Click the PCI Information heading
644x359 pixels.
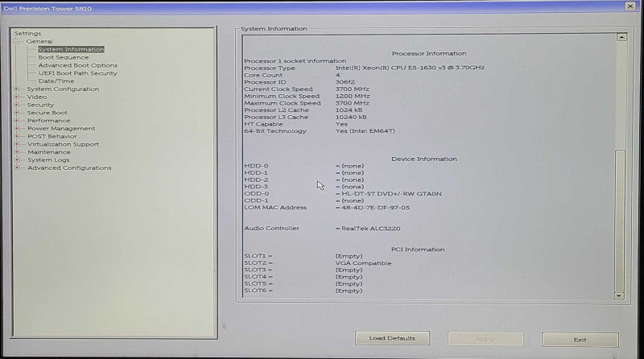tap(418, 250)
